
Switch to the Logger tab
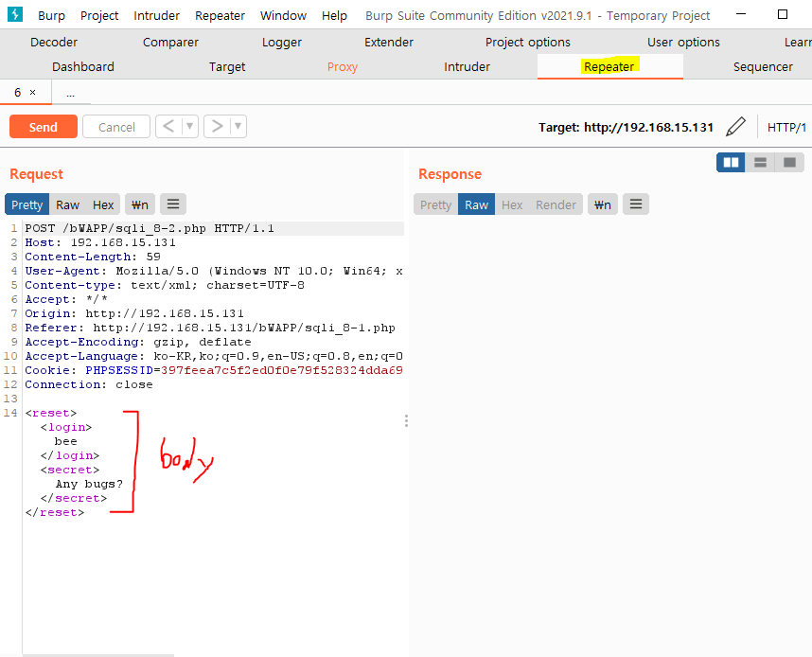282,42
